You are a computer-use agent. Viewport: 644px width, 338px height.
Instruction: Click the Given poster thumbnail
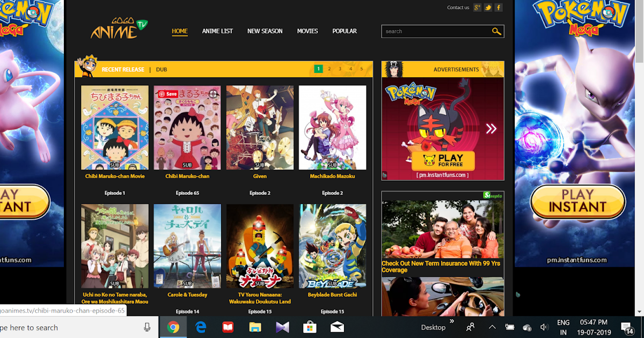click(x=260, y=128)
